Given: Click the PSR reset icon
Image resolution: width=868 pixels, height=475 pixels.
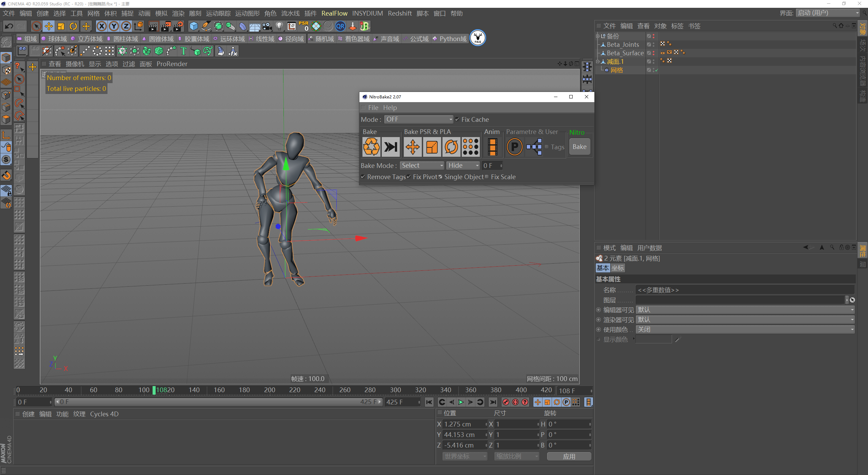Looking at the screenshot, I should pos(304,26).
